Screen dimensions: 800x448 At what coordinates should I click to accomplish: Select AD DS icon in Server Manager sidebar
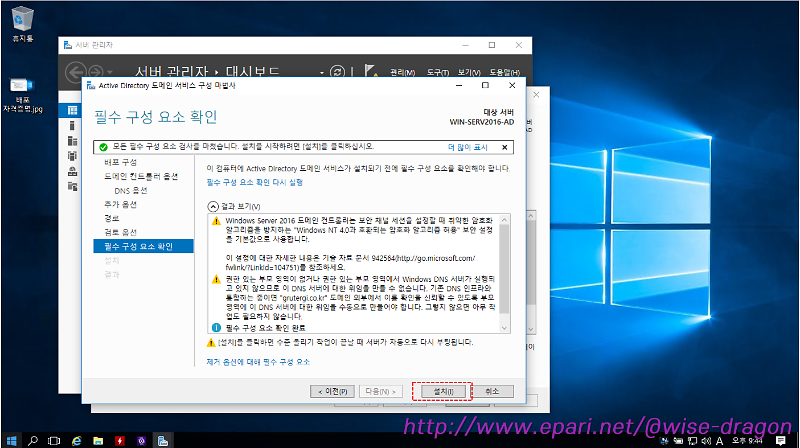(72, 156)
